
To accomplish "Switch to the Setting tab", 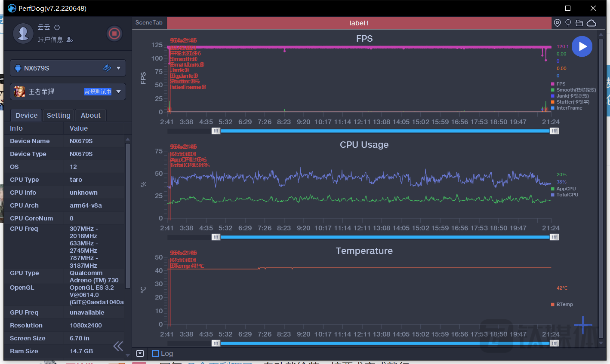I will pos(59,116).
